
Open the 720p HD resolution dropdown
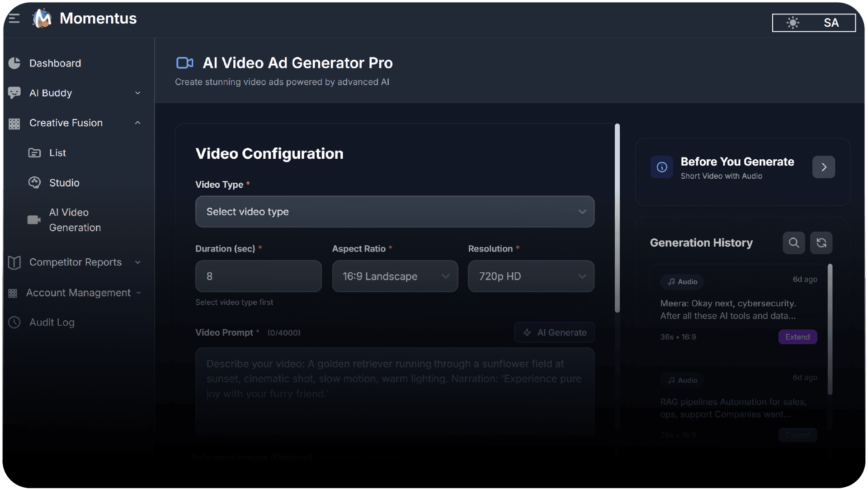coord(531,276)
